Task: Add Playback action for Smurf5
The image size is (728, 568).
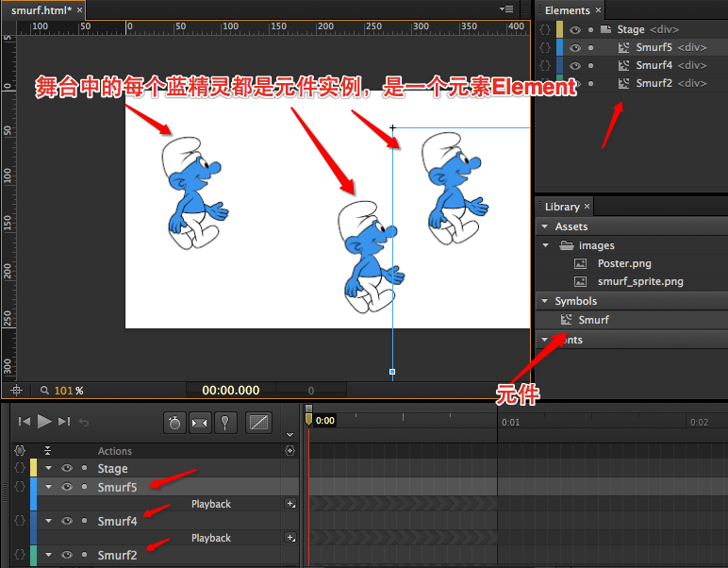Action: click(x=290, y=504)
